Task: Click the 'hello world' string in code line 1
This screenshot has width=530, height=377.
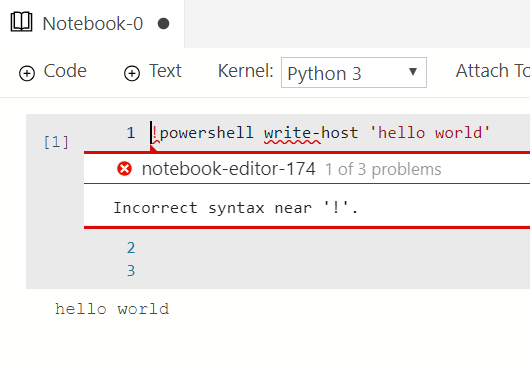Action: [x=430, y=132]
